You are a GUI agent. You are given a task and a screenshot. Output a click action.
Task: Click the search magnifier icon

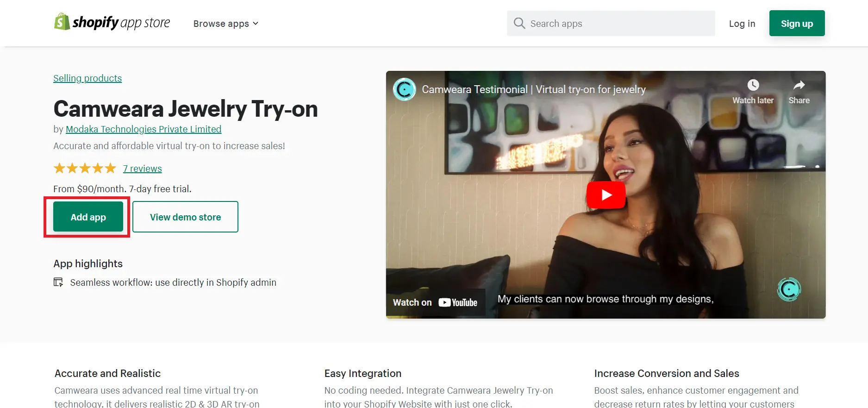point(519,23)
